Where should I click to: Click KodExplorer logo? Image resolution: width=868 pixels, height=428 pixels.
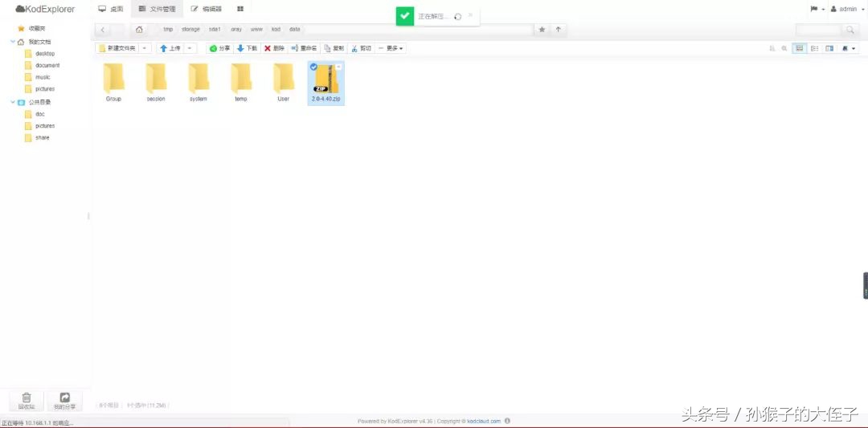point(45,9)
